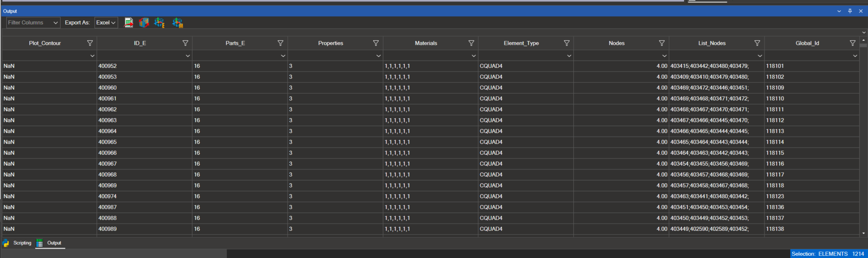
Task: Select the row with ID_E 400960
Action: click(108, 88)
